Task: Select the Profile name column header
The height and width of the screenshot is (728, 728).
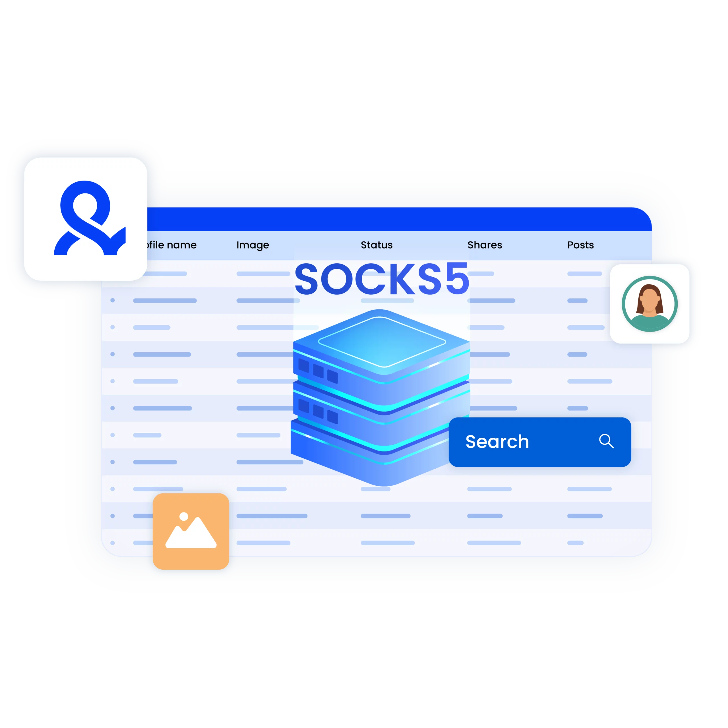Action: [x=170, y=247]
